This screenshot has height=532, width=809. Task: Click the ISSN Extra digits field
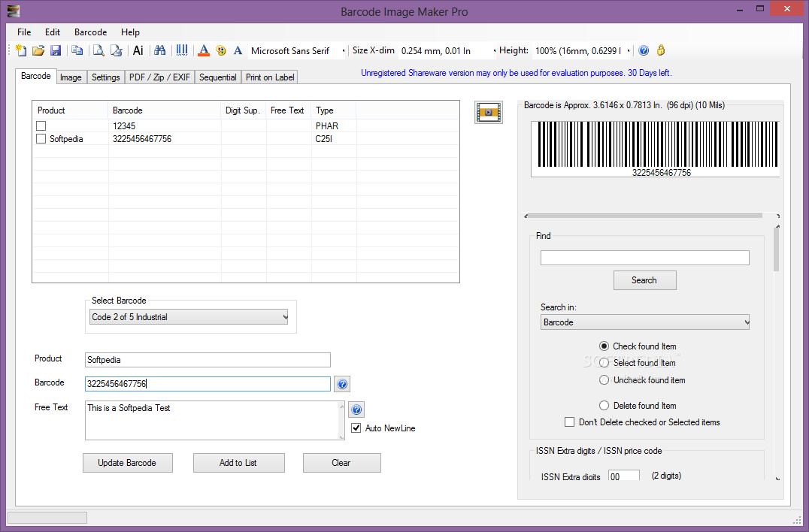pos(624,476)
